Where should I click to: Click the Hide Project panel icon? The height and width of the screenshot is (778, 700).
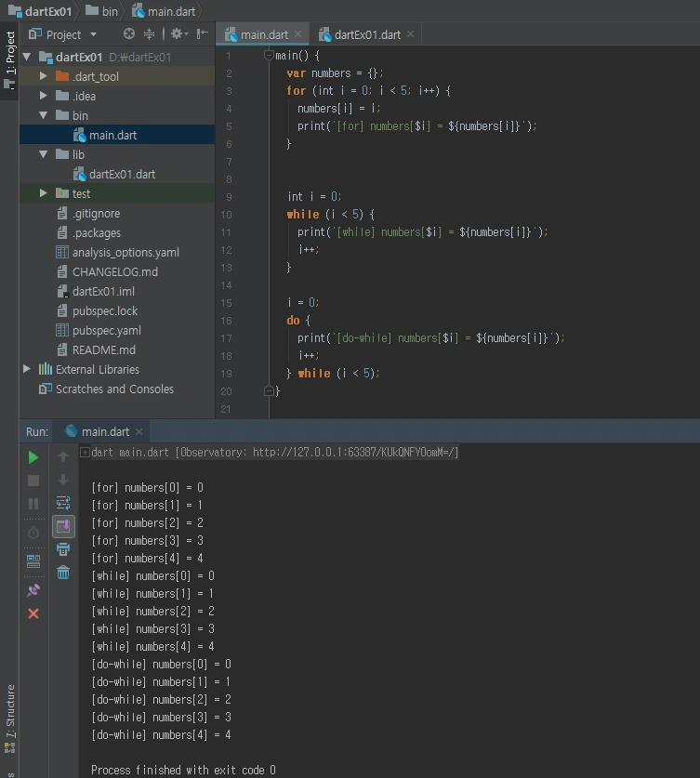[202, 33]
